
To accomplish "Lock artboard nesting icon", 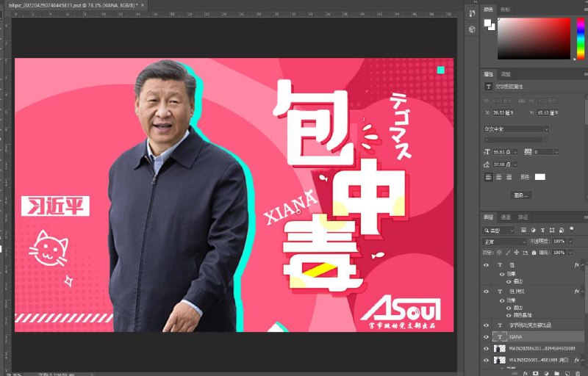I will tap(525, 253).
